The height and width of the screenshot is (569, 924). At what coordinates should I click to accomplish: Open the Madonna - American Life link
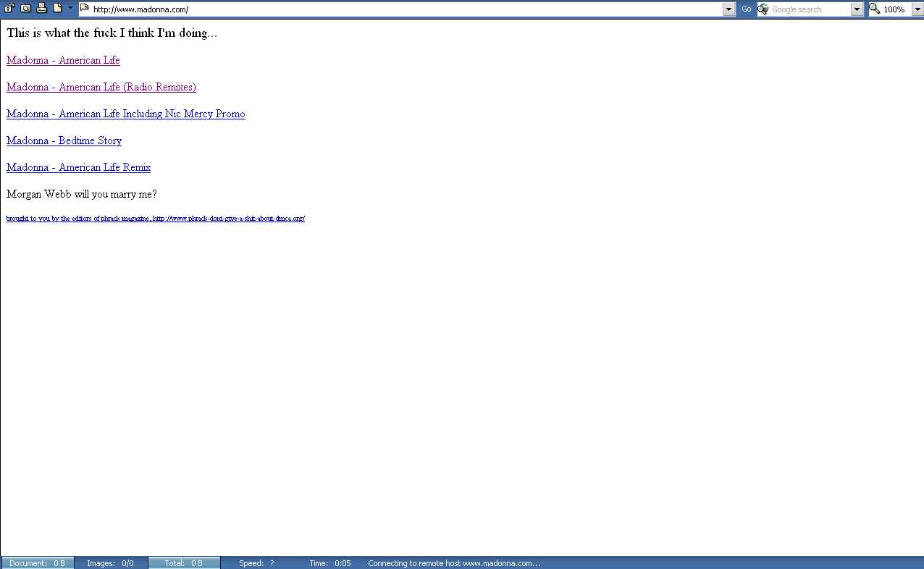point(63,60)
